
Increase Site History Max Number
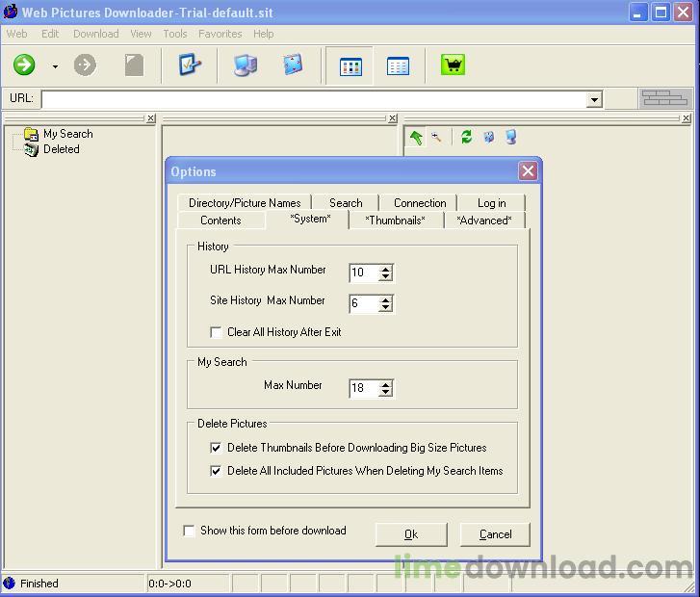click(x=385, y=299)
